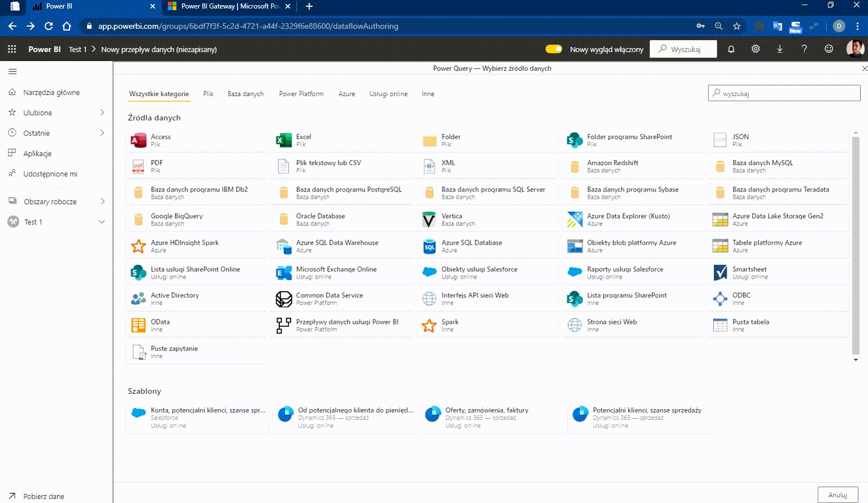
Task: Select Konta, potencjalni klienci Salesforce template
Action: (x=197, y=418)
